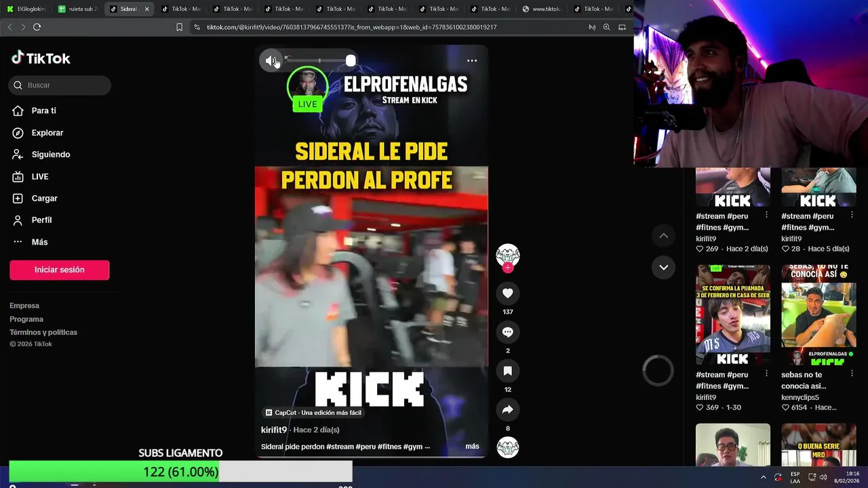The image size is (868, 488).
Task: Click the '6154' likes count
Action: pyautogui.click(x=799, y=407)
